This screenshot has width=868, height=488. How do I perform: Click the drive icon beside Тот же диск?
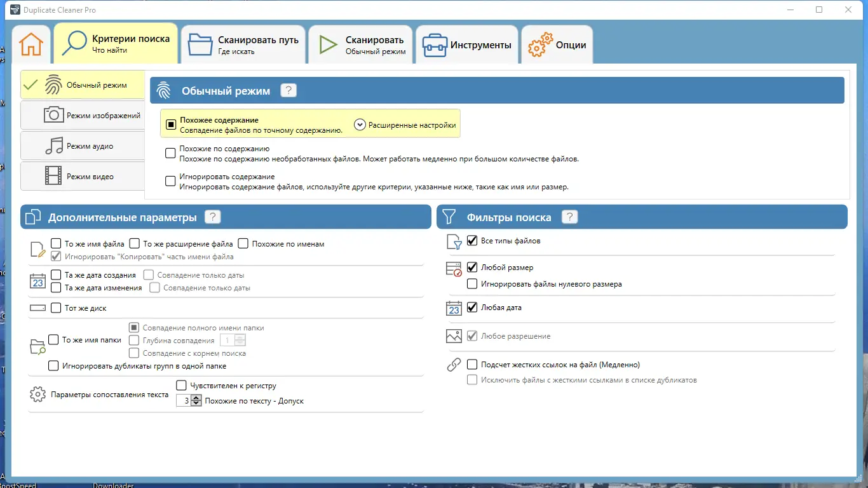point(37,308)
